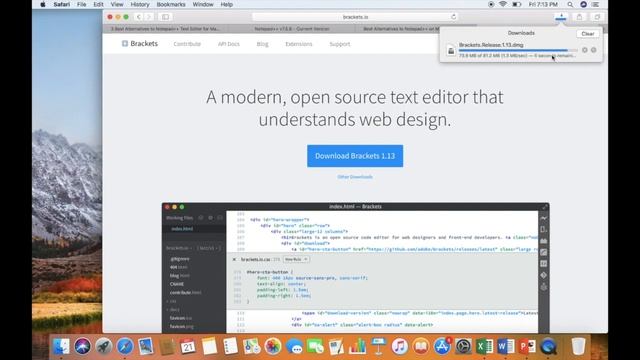Open Reminders from the Dock
This screenshot has height=360, width=640.
coord(231,347)
